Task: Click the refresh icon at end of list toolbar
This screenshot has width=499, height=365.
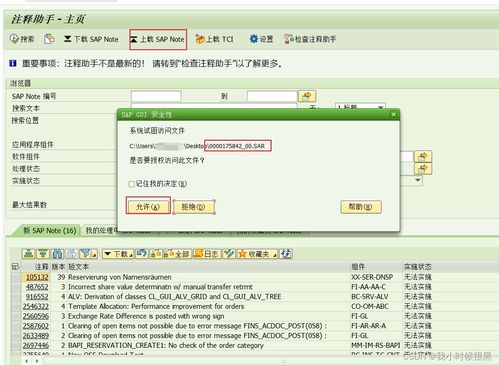Action: pos(286,254)
